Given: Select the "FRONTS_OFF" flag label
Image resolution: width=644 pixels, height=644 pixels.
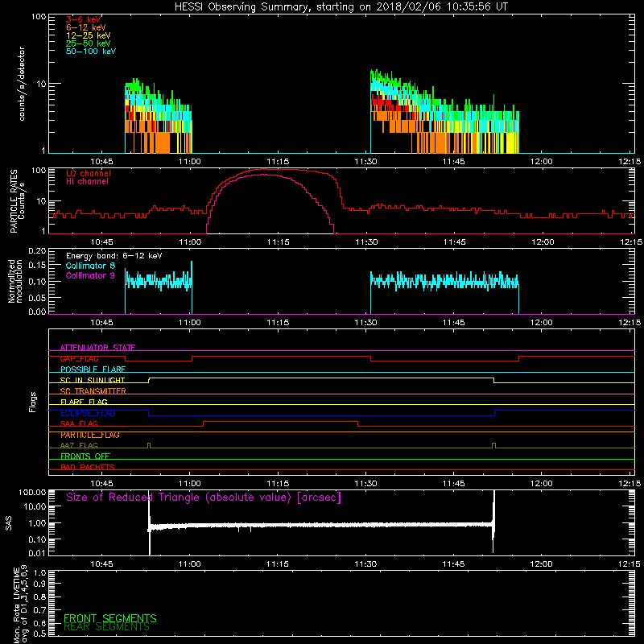Looking at the screenshot, I should [x=85, y=456].
